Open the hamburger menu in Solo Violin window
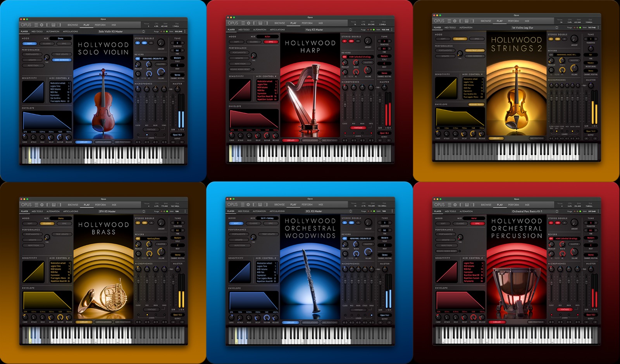 (x=36, y=25)
